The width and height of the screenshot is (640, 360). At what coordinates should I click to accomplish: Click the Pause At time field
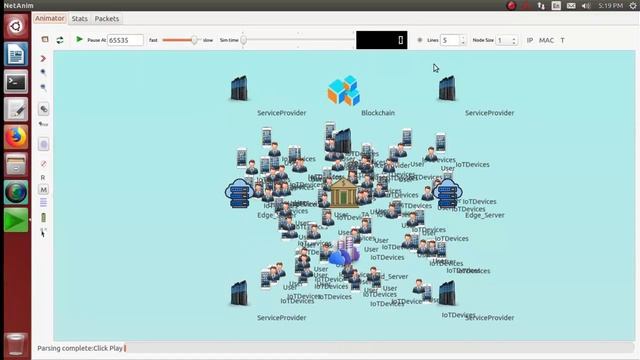[125, 40]
